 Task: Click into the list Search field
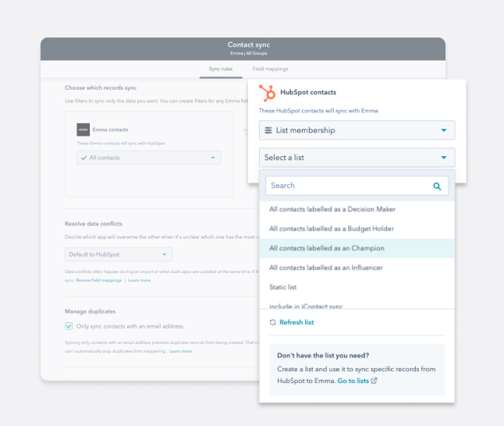coord(357,186)
